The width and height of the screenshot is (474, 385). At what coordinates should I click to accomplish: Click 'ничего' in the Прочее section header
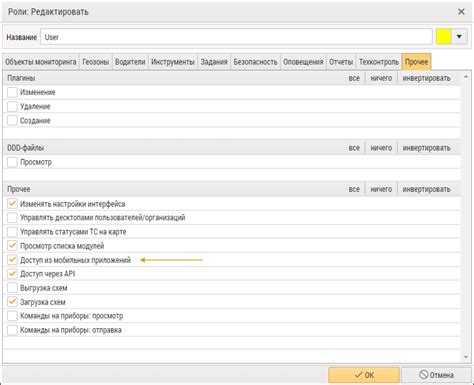pos(381,189)
